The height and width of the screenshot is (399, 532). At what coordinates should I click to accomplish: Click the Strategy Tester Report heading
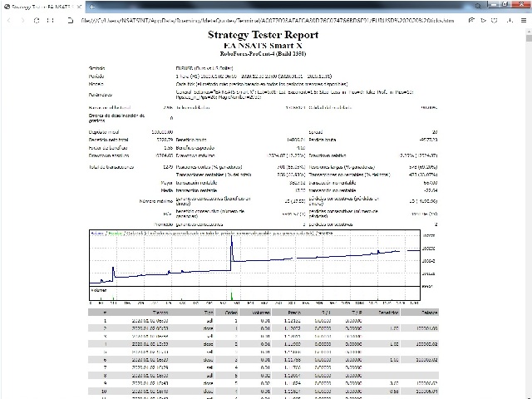tap(263, 35)
